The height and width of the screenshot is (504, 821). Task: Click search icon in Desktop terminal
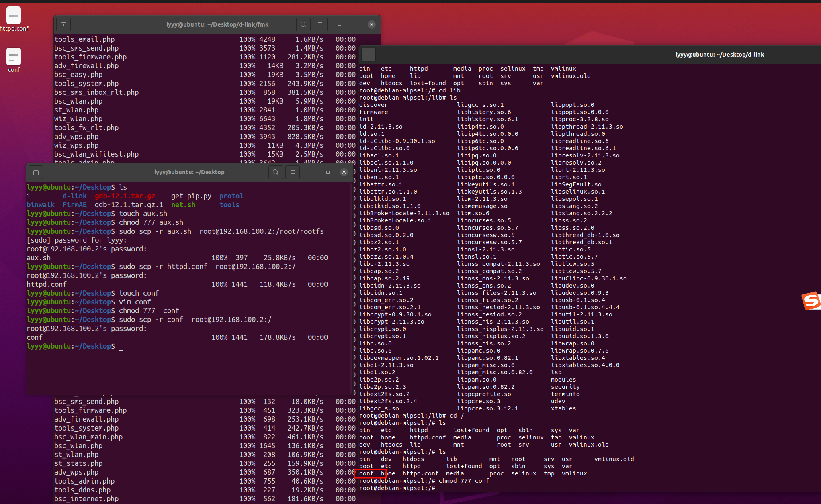click(x=276, y=172)
